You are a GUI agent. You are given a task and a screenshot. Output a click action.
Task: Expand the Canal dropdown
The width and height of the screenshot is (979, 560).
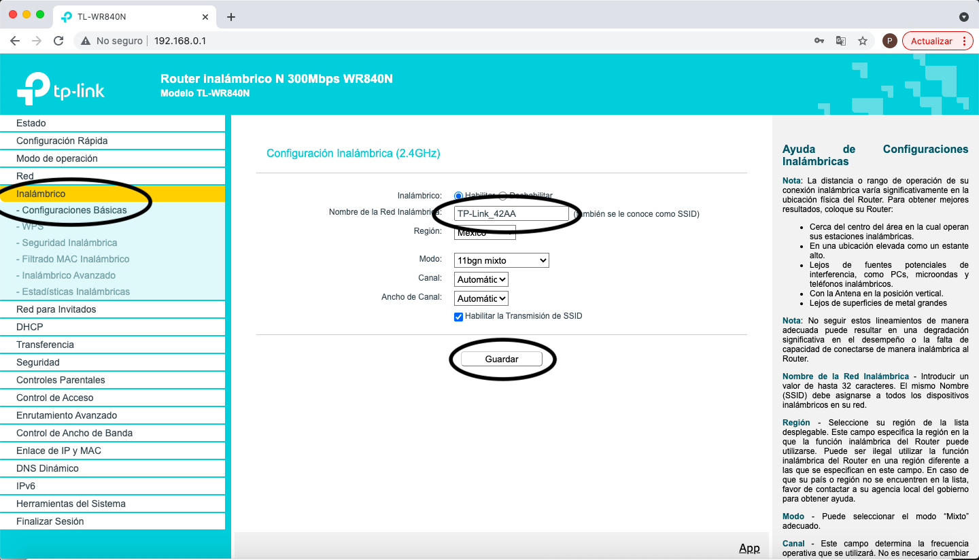pyautogui.click(x=481, y=279)
